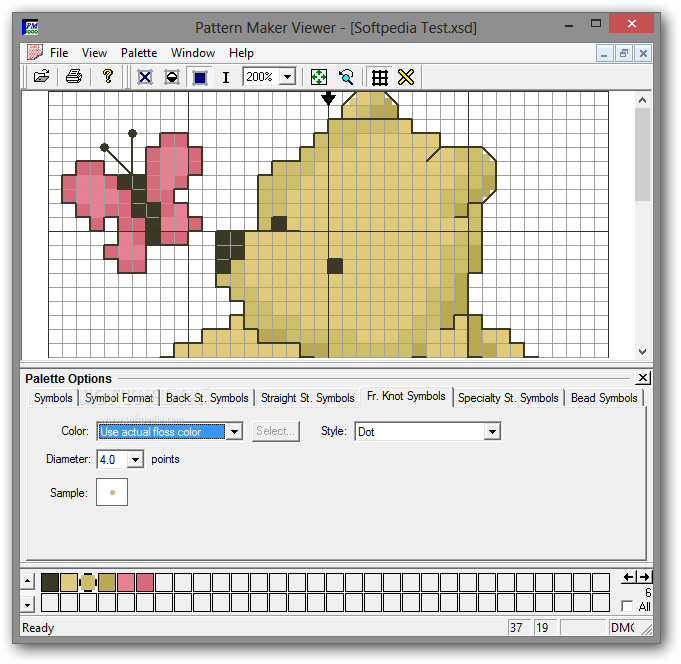Close the inner document window

pyautogui.click(x=643, y=53)
